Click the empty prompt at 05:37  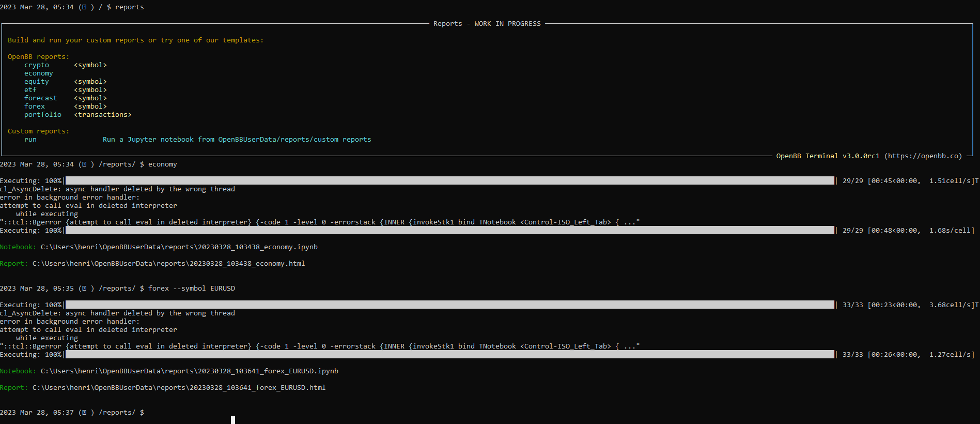tap(72, 413)
